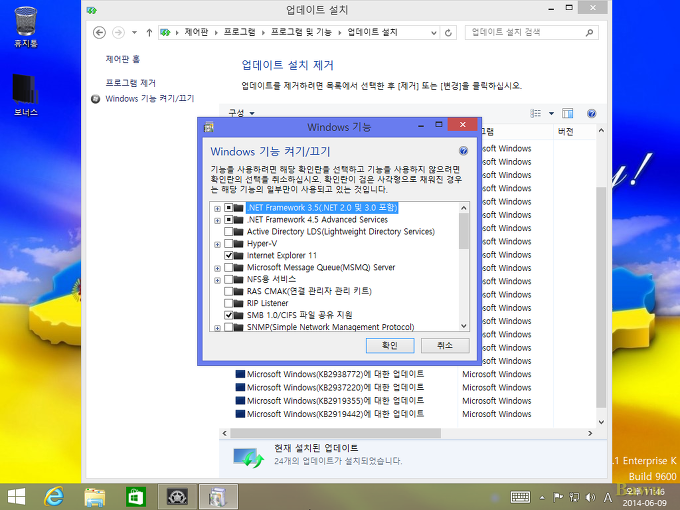The height and width of the screenshot is (510, 680).
Task: Enable the Hyper-V checkbox
Action: pos(229,244)
